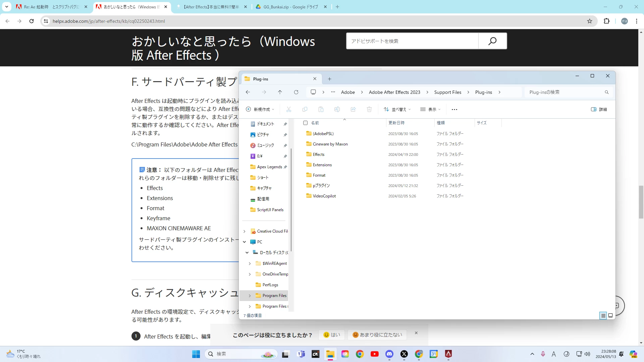Image resolution: width=644 pixels, height=362 pixels.
Task: Open new tab in File Explorer
Action: 329,79
